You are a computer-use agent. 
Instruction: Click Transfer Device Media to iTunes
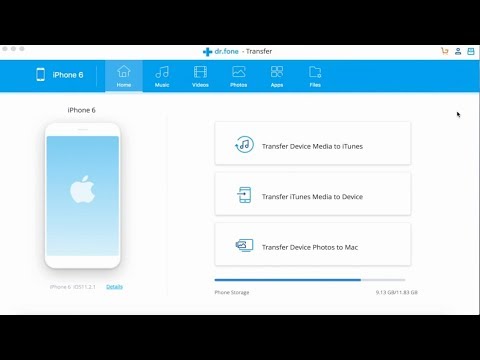click(x=313, y=143)
